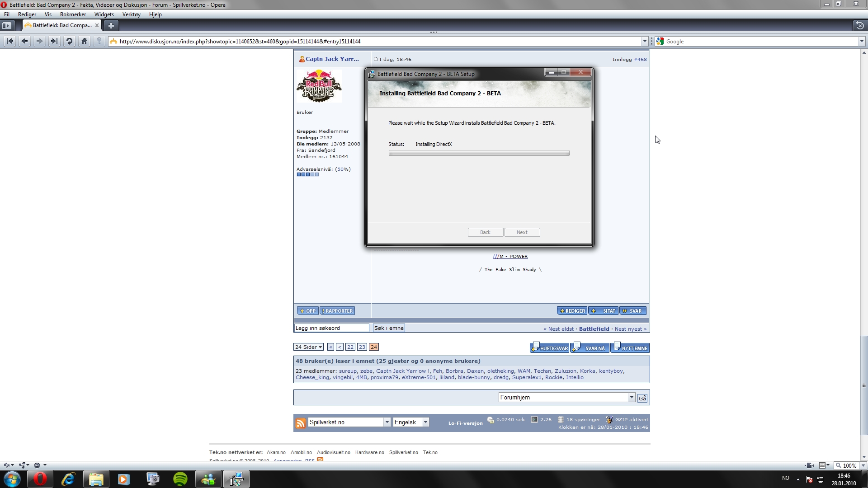Go to page 22

pos(350,347)
